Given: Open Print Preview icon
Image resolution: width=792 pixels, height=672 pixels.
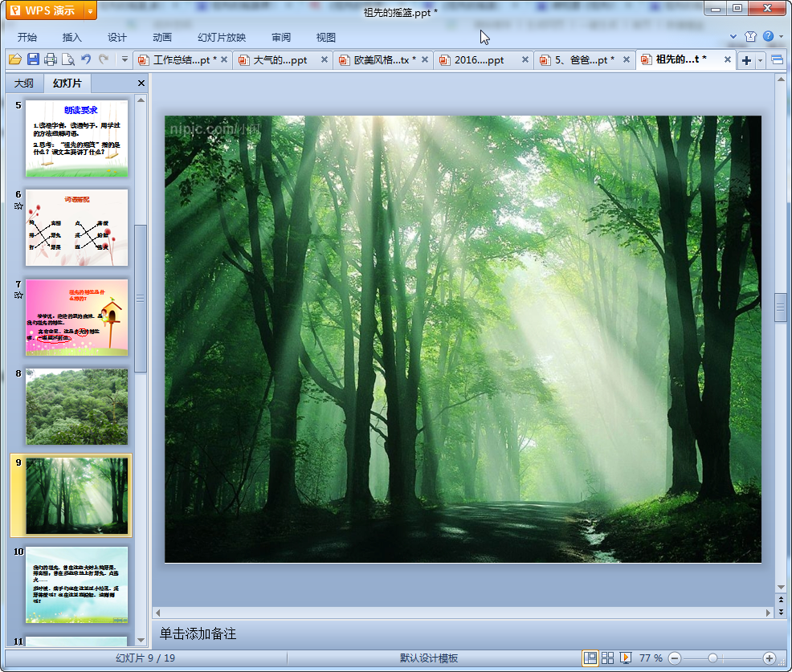Looking at the screenshot, I should coord(68,59).
